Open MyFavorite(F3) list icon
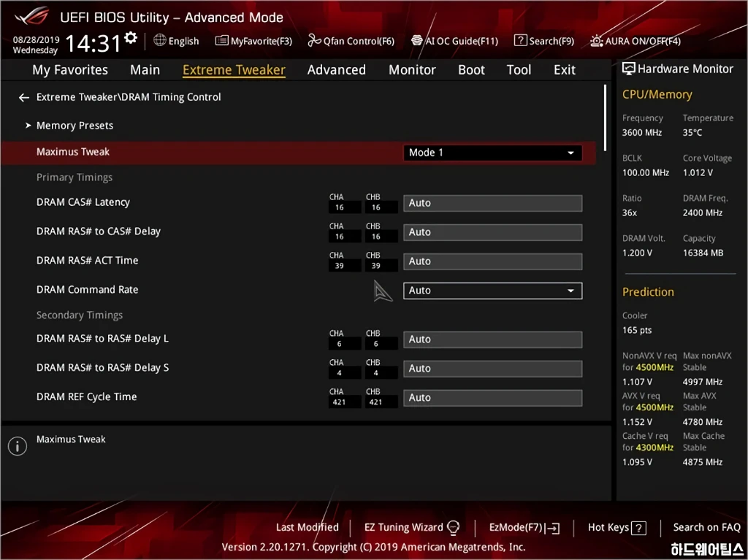 pos(221,41)
